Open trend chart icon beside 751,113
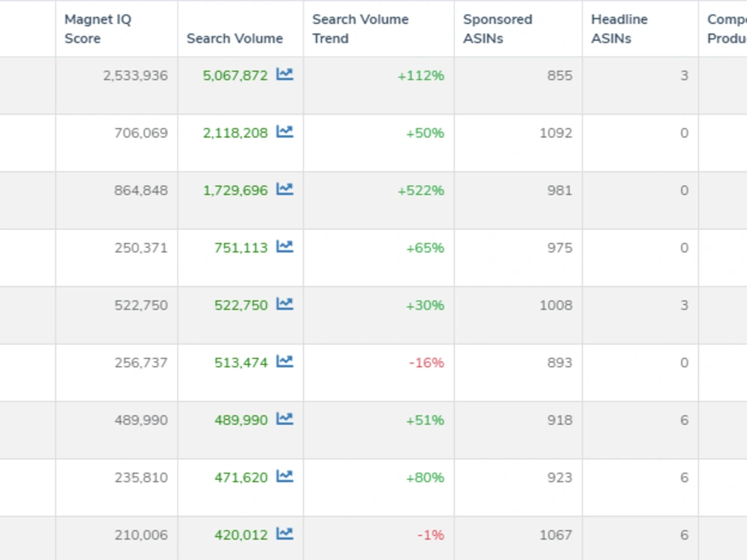 pyautogui.click(x=285, y=246)
